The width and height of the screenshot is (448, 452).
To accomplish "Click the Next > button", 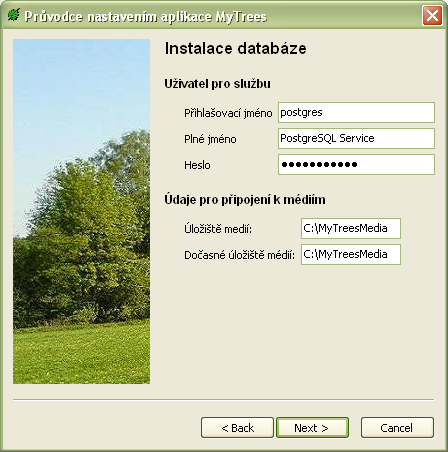I will pos(312,427).
